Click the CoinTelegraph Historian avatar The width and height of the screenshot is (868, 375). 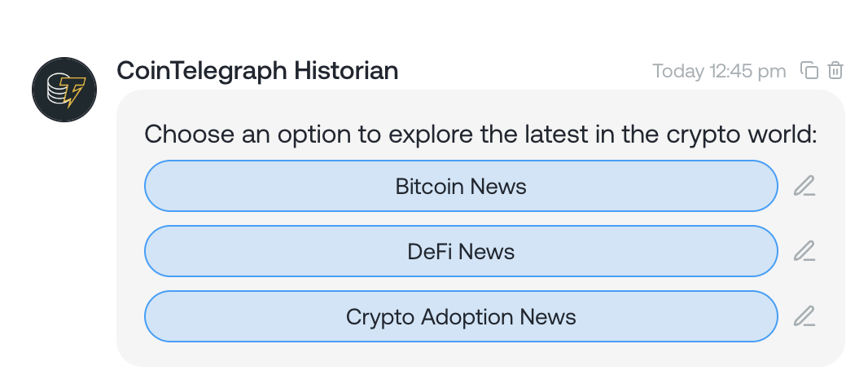click(x=64, y=90)
